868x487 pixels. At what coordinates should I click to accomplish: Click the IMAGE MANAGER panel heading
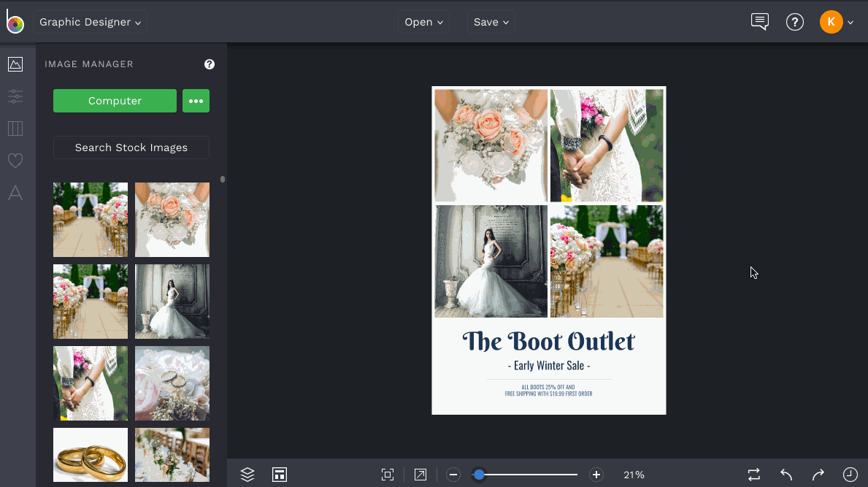pos(89,64)
